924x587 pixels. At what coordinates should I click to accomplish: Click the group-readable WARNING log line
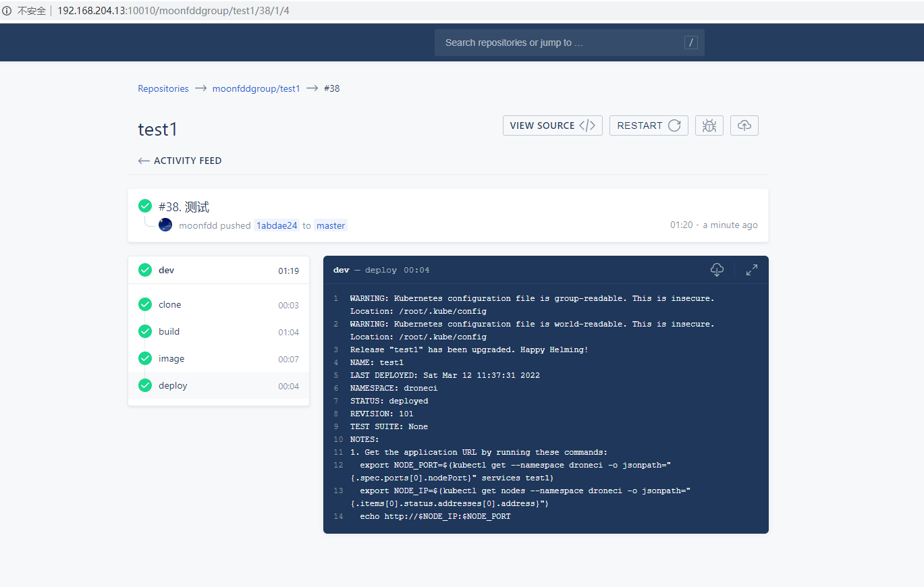[x=532, y=304]
